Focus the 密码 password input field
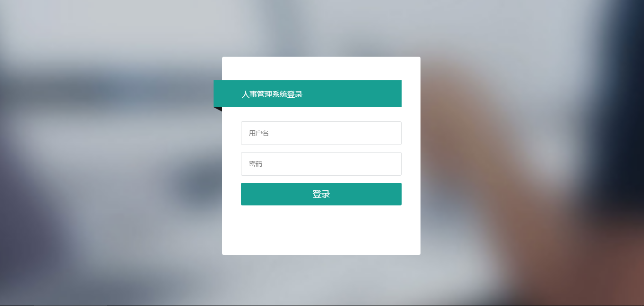 click(x=321, y=164)
